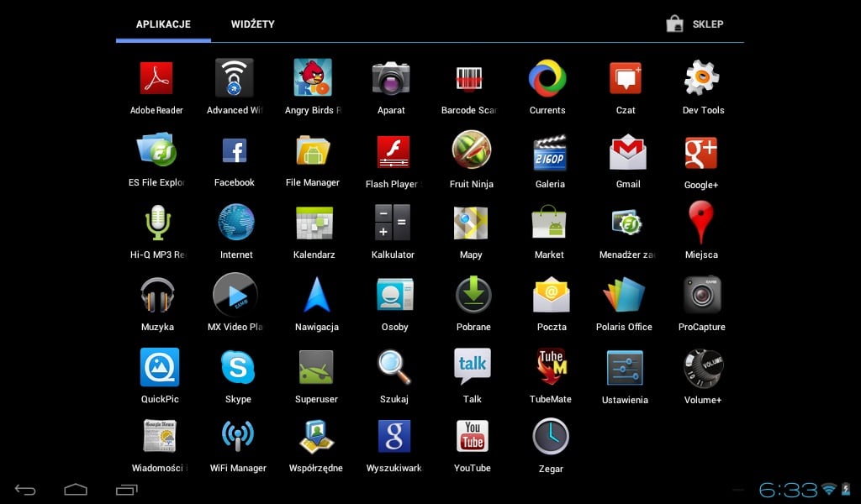The height and width of the screenshot is (504, 861).
Task: Switch to the WIDŻETY tab
Action: 252,24
